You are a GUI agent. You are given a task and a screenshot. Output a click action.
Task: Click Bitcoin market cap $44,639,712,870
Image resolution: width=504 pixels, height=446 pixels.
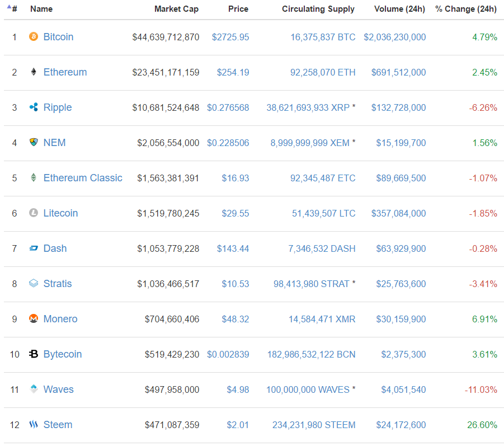(166, 37)
